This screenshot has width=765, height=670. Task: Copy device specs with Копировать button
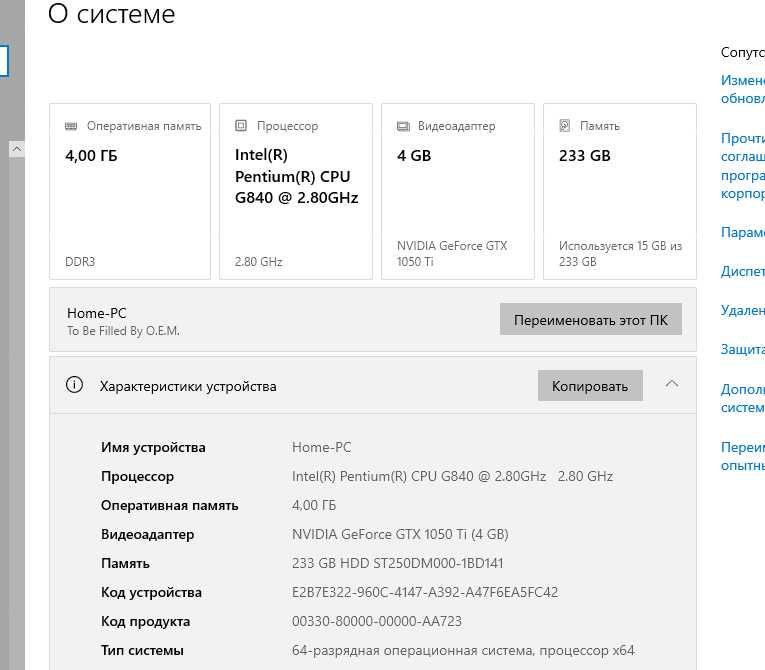[x=590, y=386]
